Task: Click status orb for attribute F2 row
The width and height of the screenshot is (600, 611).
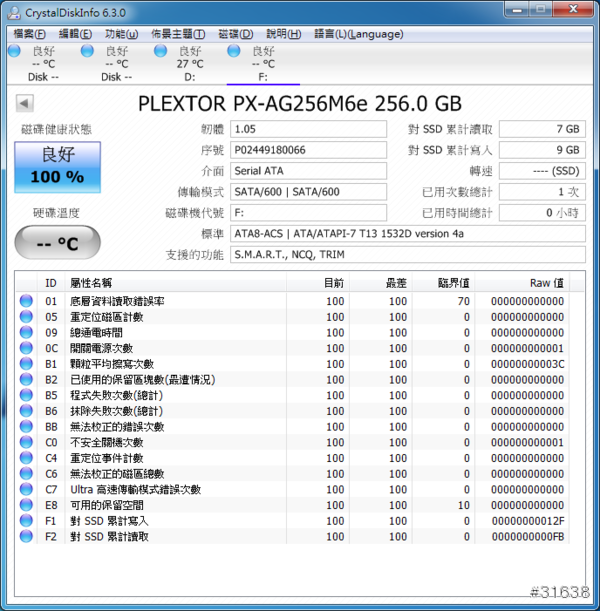Action: tap(26, 537)
